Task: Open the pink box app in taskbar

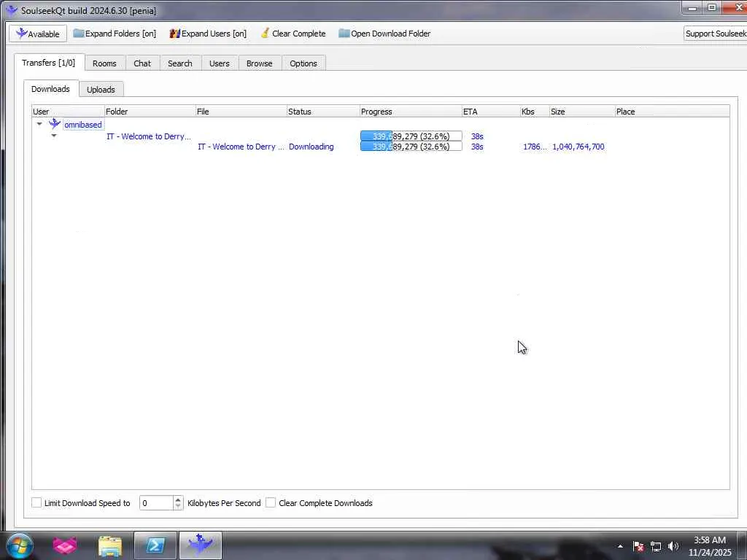Action: pos(65,545)
